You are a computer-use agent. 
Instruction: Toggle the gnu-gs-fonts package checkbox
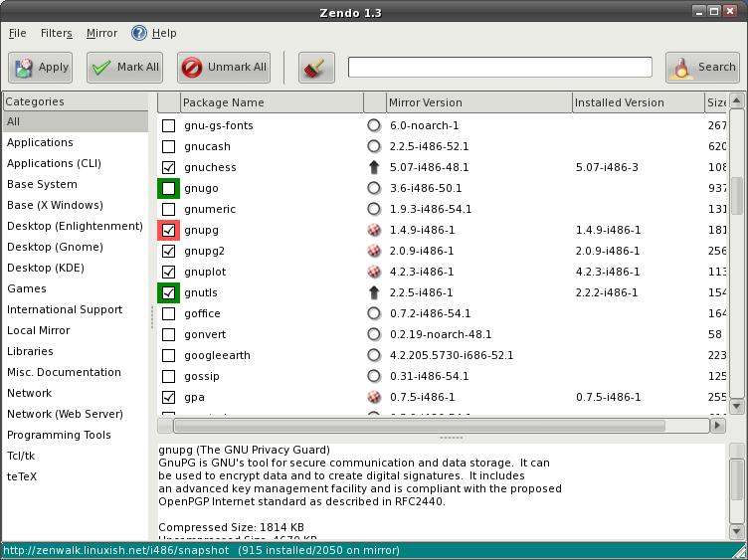168,126
